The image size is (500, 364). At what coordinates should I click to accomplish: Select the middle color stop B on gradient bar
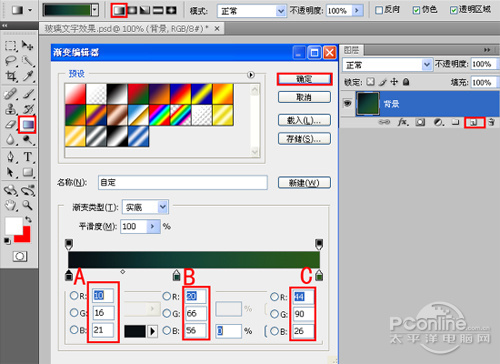176,275
